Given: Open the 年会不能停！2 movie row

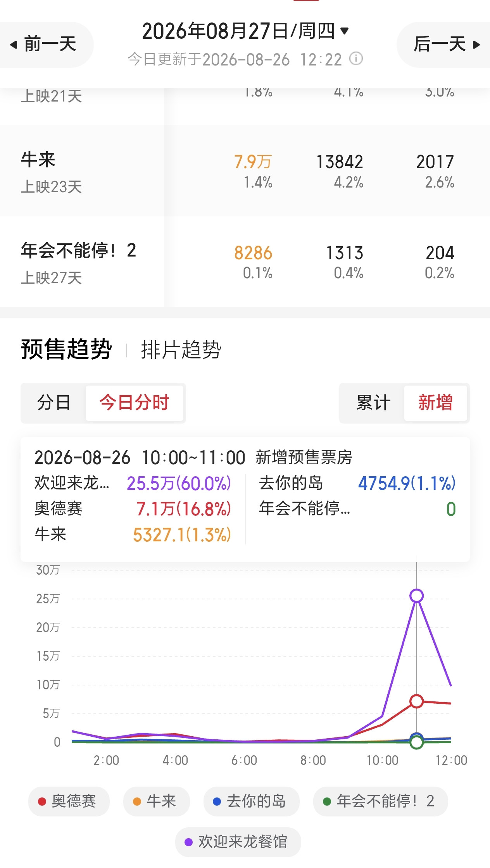Looking at the screenshot, I should [245, 262].
